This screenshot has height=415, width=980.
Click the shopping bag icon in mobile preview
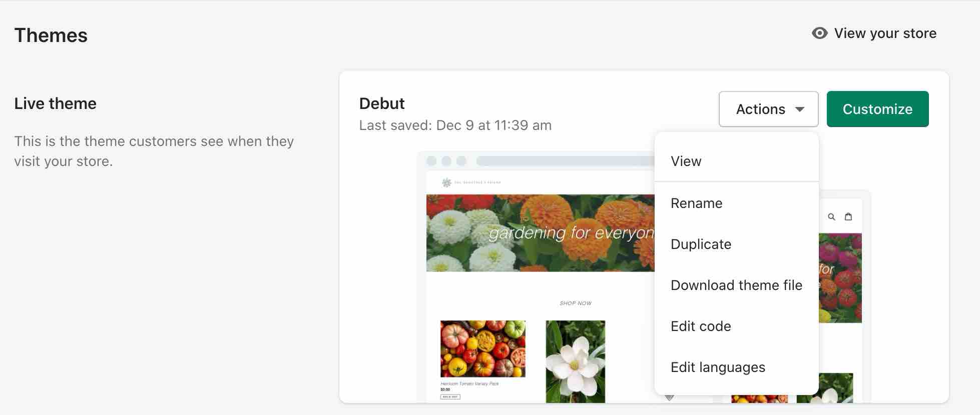[848, 216]
